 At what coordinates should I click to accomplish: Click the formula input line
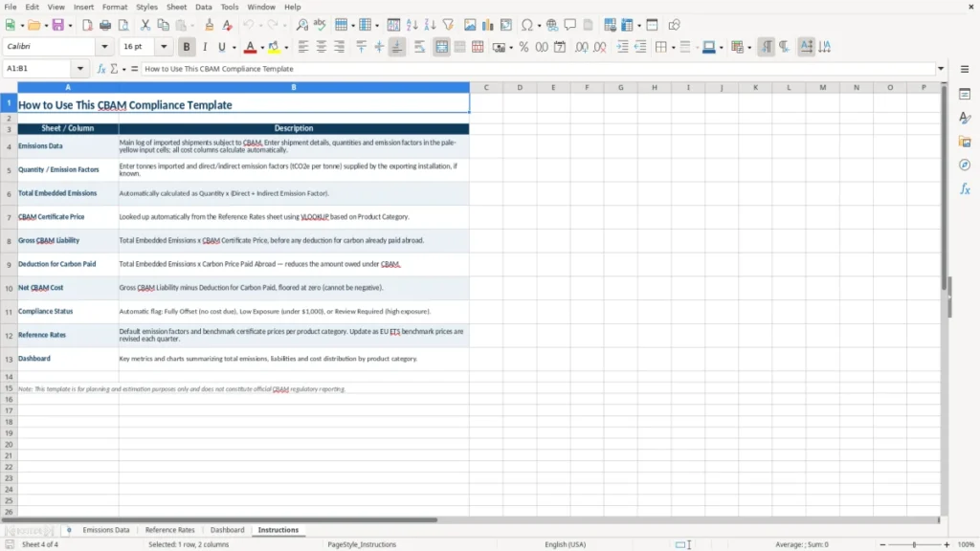click(x=538, y=69)
